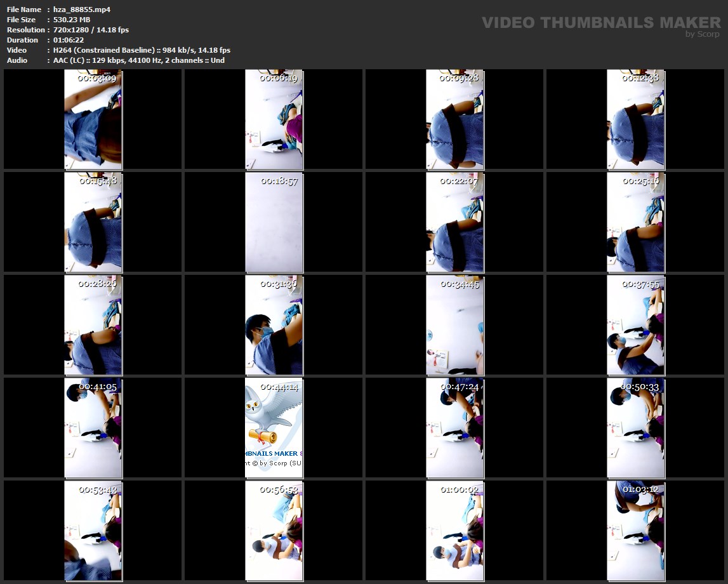The height and width of the screenshot is (584, 728).
Task: Select the thumbnail stamped 00:09:28
Action: (x=455, y=119)
